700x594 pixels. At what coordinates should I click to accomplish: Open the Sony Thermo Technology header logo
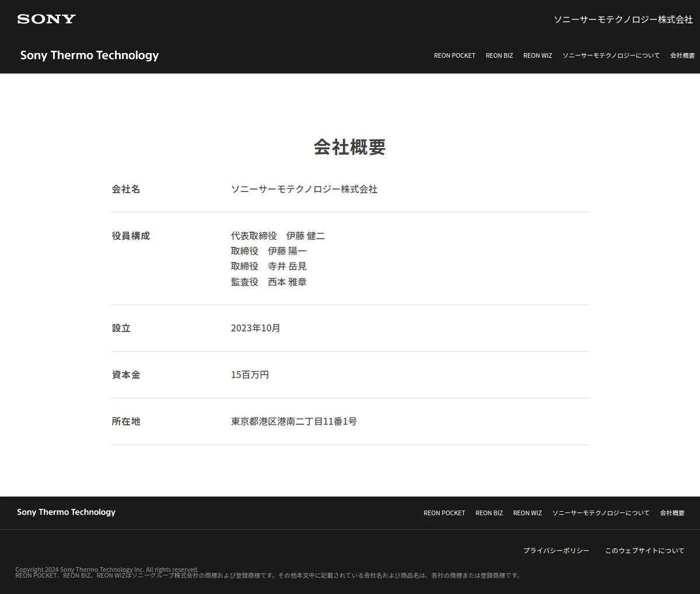tap(89, 55)
